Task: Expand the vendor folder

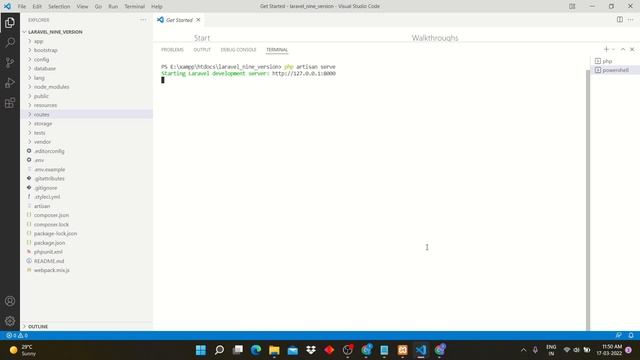Action: (87, 142)
